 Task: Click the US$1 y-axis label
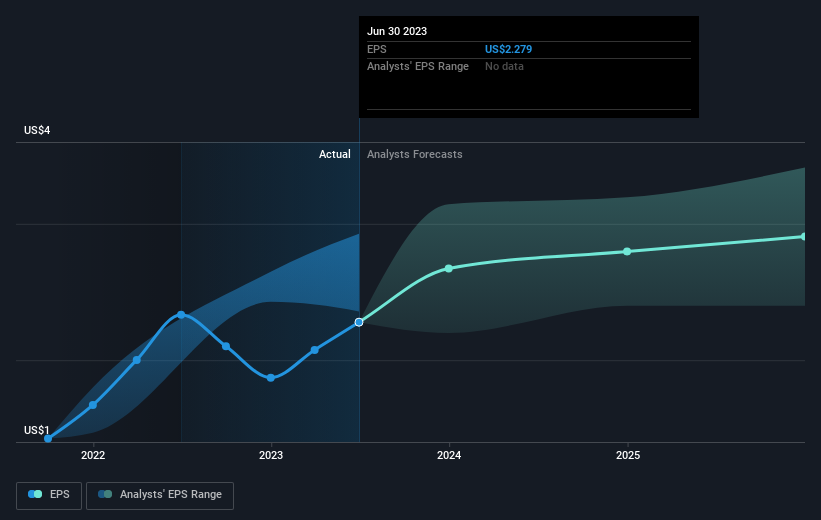[37, 430]
